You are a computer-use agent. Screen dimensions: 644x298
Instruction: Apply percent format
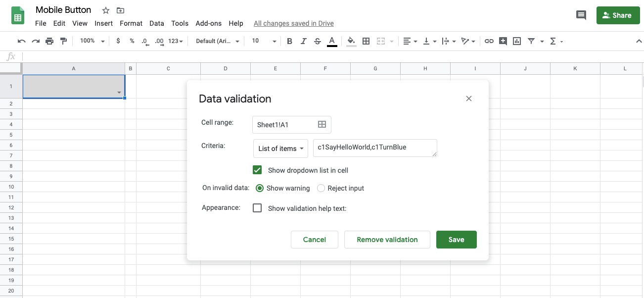pyautogui.click(x=132, y=41)
